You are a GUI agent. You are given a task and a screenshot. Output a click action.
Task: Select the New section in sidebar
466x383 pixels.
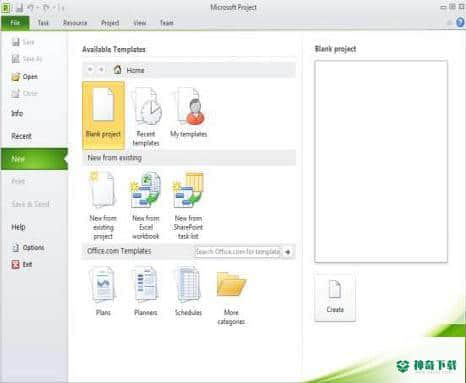tap(34, 159)
